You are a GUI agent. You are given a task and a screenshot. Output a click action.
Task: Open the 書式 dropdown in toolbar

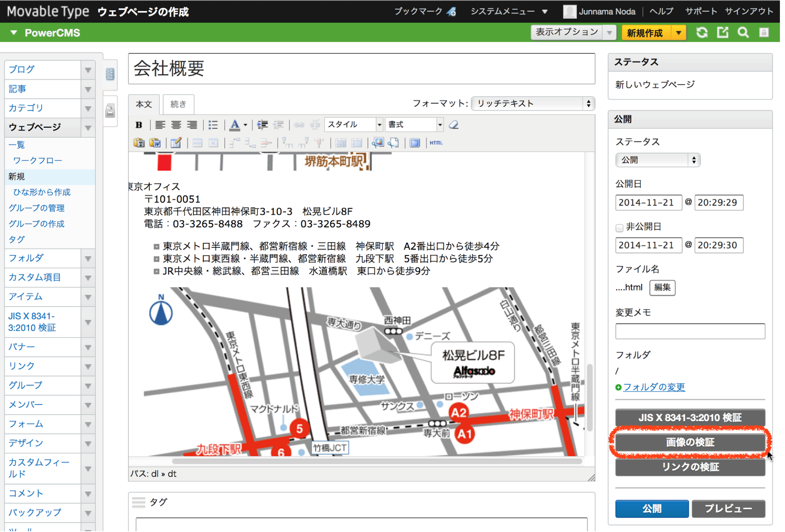point(414,125)
